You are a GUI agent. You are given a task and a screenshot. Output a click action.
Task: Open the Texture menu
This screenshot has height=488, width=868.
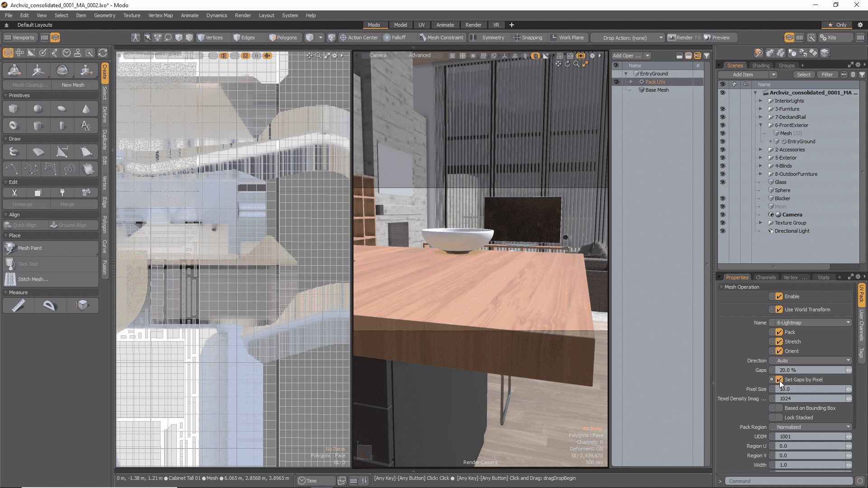point(132,15)
